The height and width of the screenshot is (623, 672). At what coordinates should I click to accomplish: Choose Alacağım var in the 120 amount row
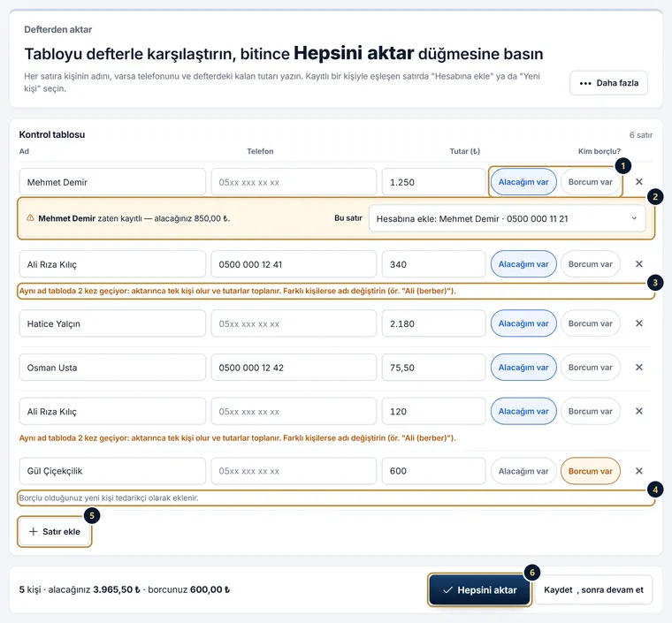pos(523,412)
